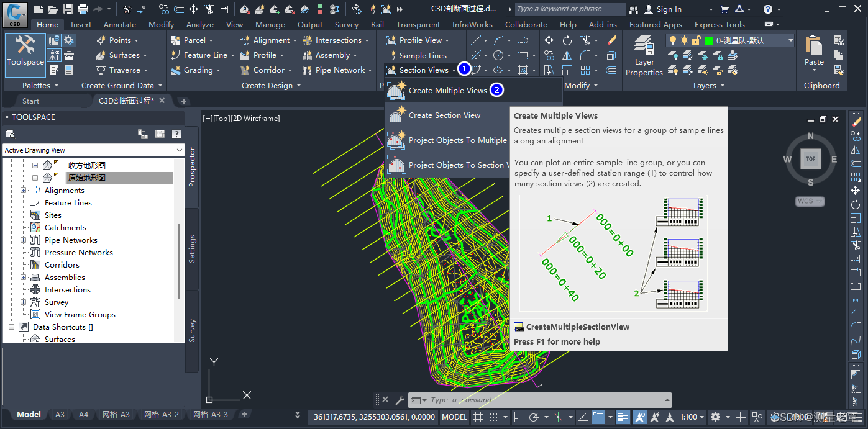Open the Toolspace palette button
This screenshot has width=868, height=429.
coord(25,55)
